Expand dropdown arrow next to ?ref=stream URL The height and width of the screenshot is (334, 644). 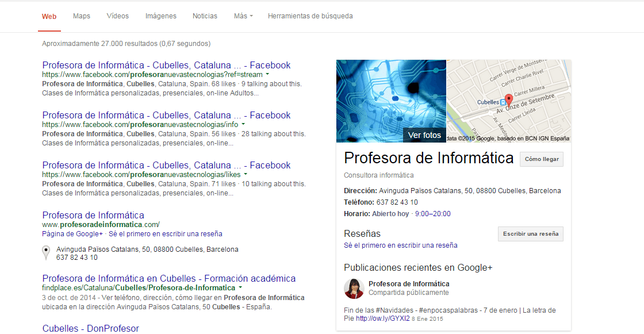point(267,74)
